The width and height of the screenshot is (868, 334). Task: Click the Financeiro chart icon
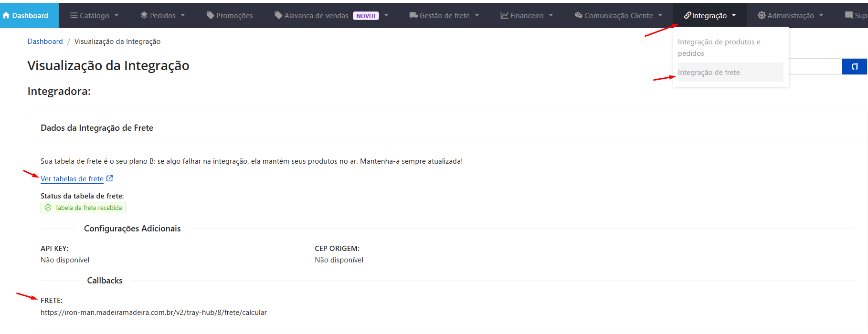504,16
